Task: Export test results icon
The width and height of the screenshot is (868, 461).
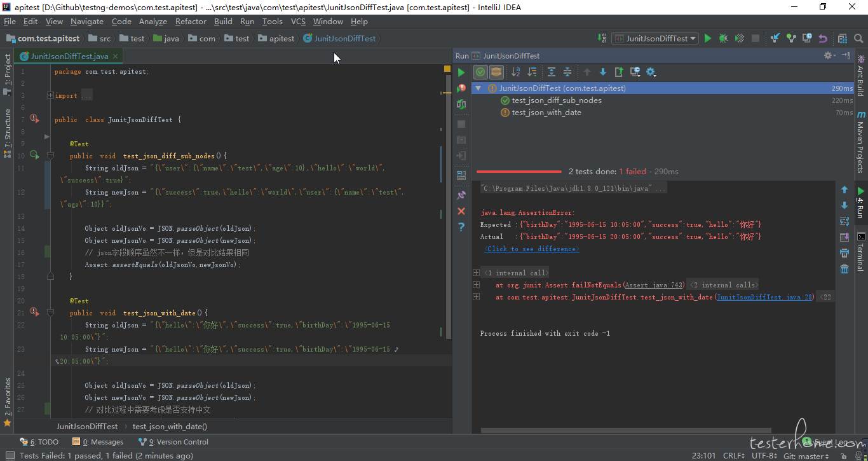Action: click(618, 72)
